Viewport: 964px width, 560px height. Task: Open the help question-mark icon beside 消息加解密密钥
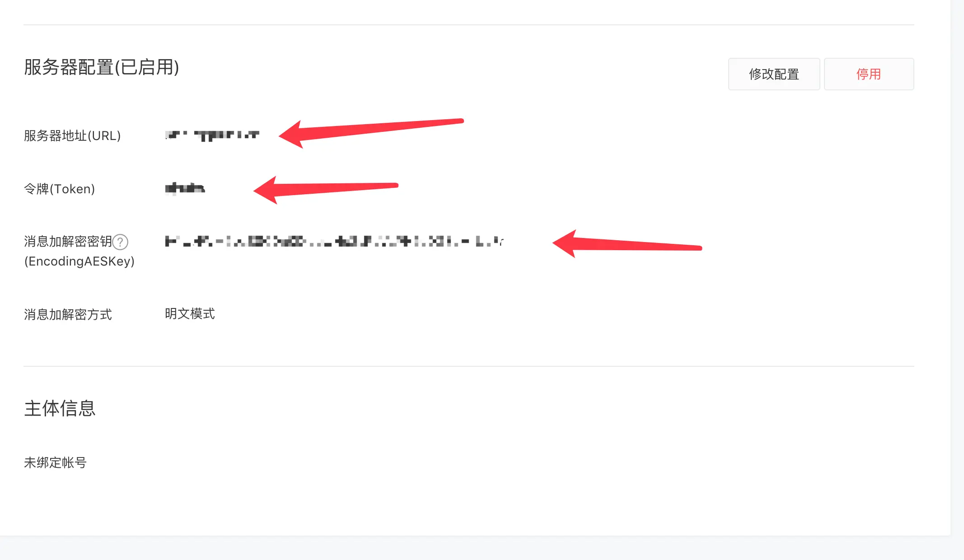120,242
